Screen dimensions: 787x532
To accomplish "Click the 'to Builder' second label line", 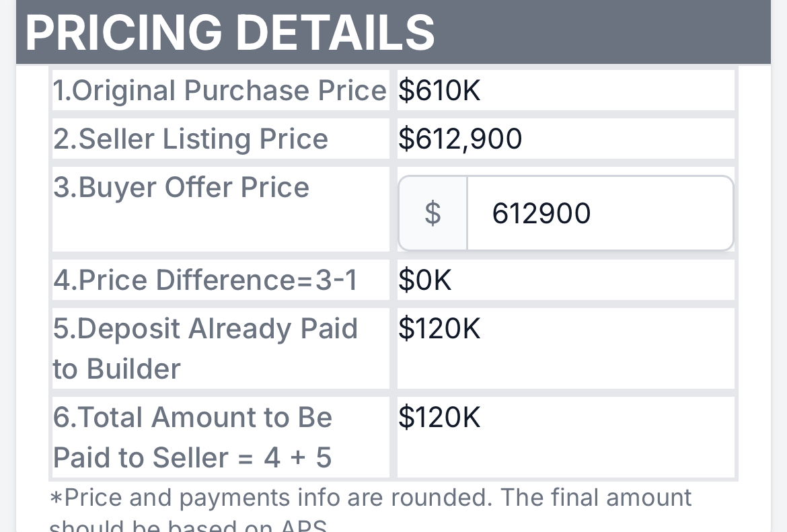I will (116, 369).
